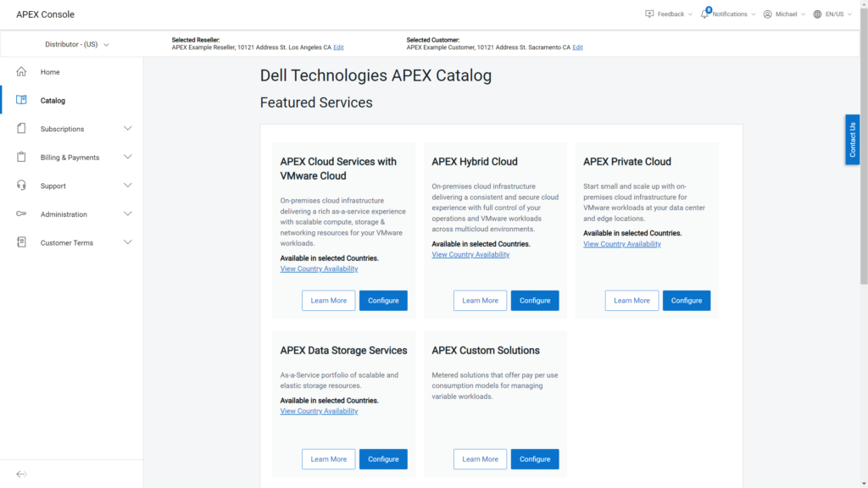Learn More about APEX Cloud Services VMware
The image size is (868, 488).
click(328, 301)
